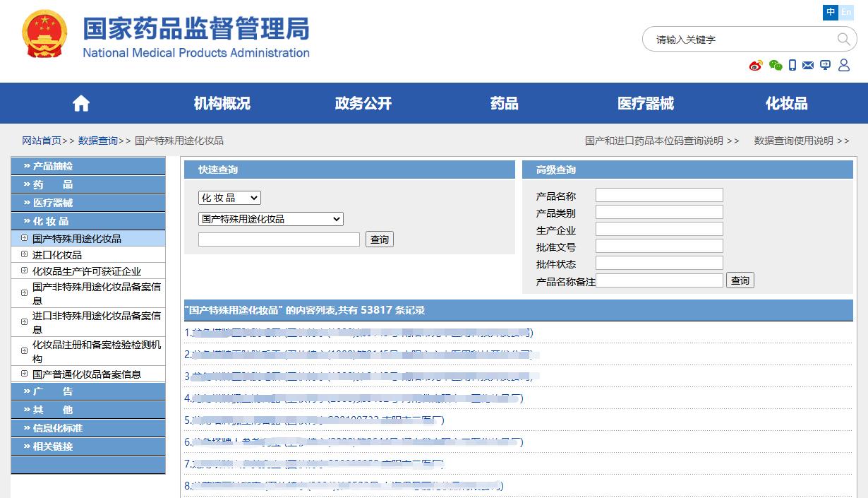Select 进口化妆品 in the sidebar
The height and width of the screenshot is (498, 868).
(x=57, y=255)
